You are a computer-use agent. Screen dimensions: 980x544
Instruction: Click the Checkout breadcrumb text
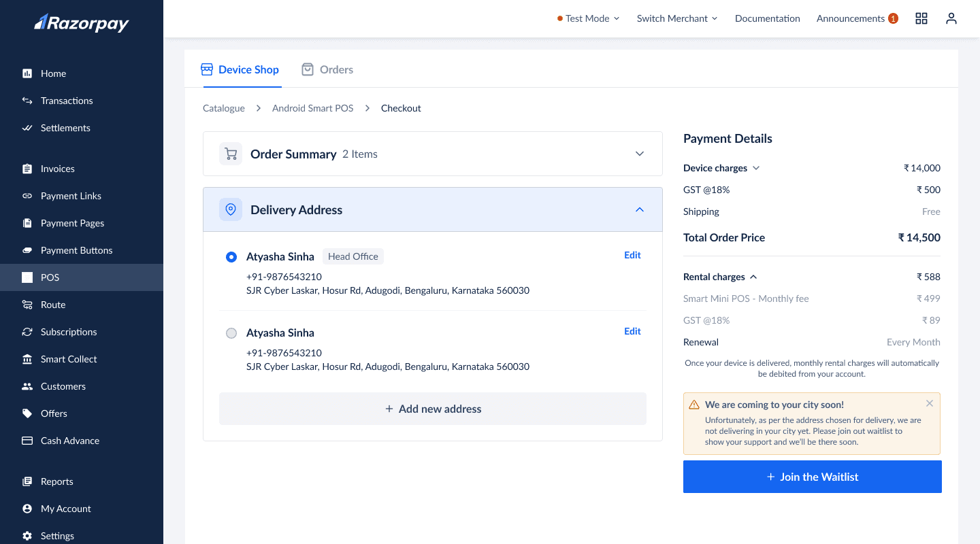(401, 108)
